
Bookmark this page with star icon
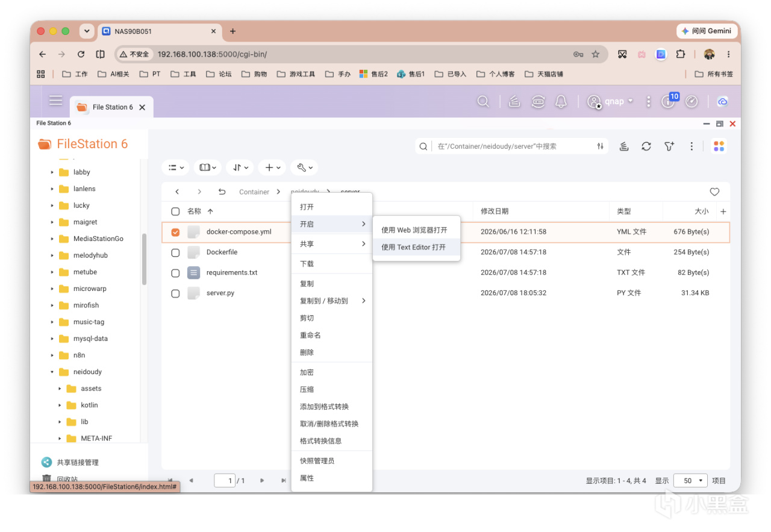click(595, 54)
